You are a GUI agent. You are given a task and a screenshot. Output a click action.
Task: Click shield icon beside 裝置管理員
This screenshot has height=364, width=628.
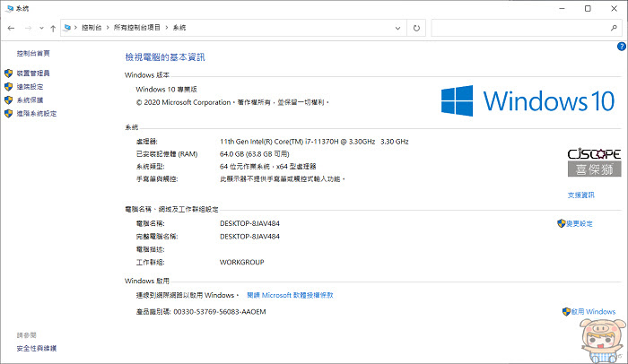pos(8,74)
